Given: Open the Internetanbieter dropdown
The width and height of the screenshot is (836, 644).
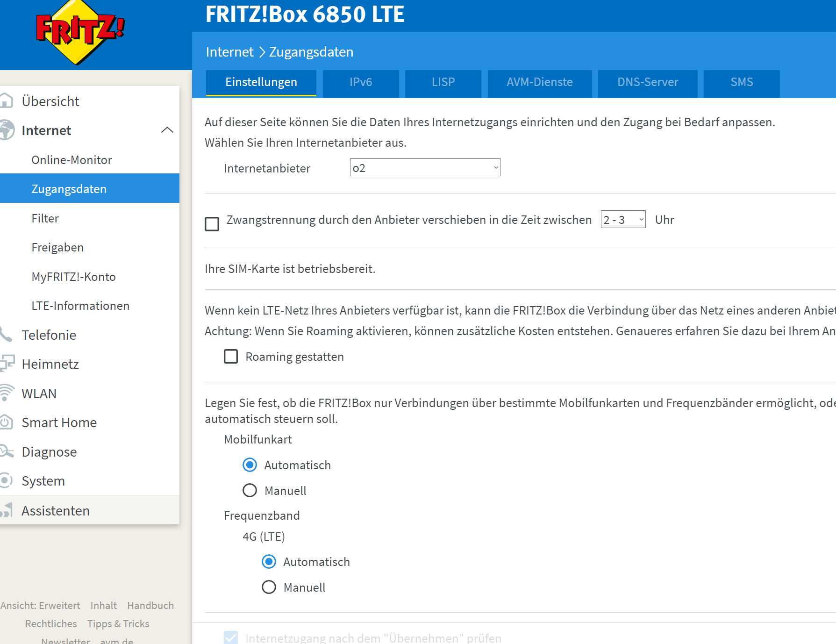Looking at the screenshot, I should point(425,168).
